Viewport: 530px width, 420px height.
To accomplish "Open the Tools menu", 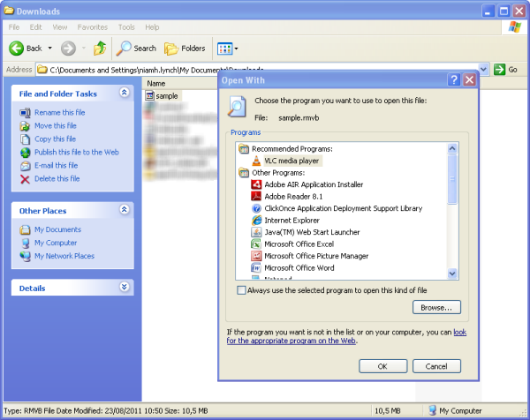I will click(126, 27).
